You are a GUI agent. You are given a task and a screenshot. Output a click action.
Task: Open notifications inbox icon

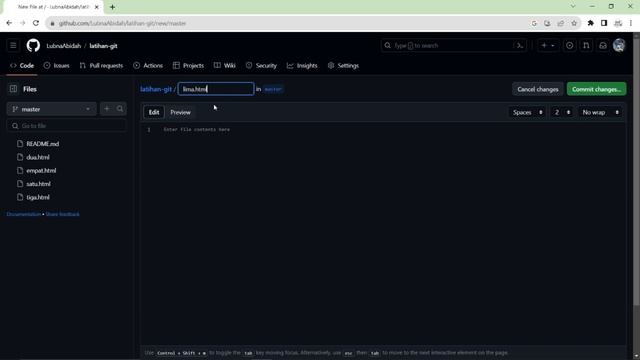[x=603, y=46]
